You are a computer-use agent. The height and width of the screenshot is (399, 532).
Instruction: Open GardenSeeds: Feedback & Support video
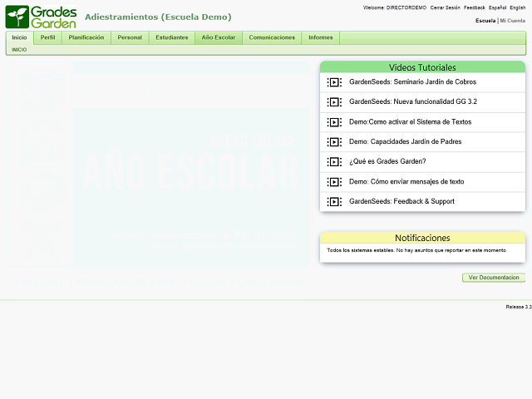[x=401, y=201]
